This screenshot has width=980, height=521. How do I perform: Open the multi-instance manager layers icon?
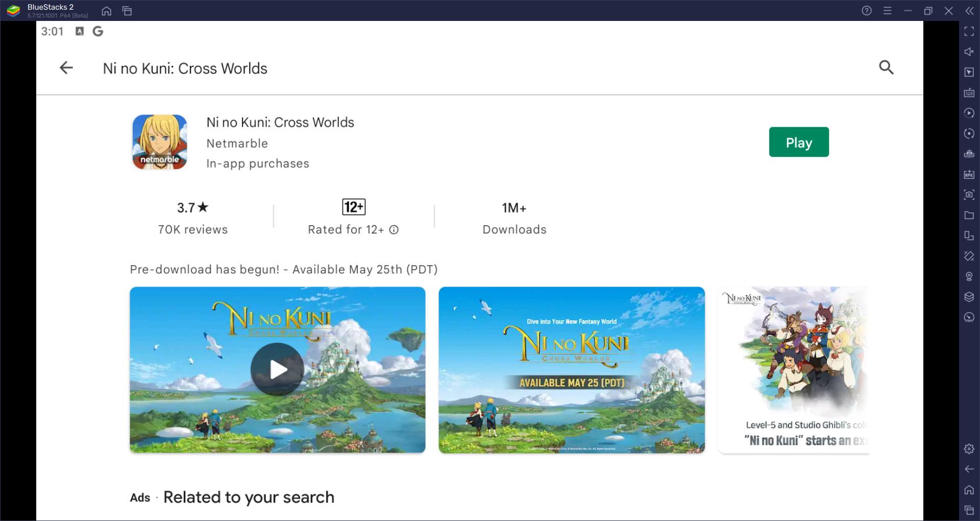[x=969, y=297]
